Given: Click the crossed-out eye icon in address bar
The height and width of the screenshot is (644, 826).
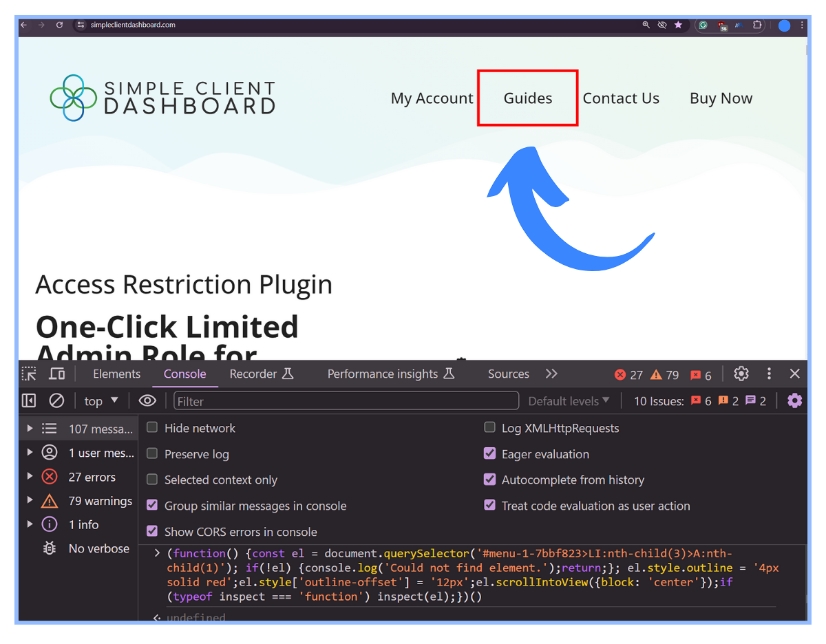Looking at the screenshot, I should [662, 25].
